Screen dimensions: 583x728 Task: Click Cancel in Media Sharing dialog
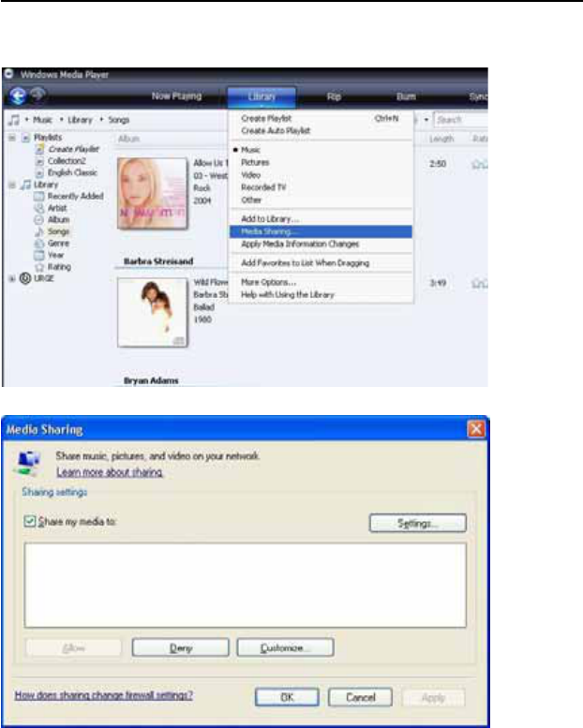(360, 697)
